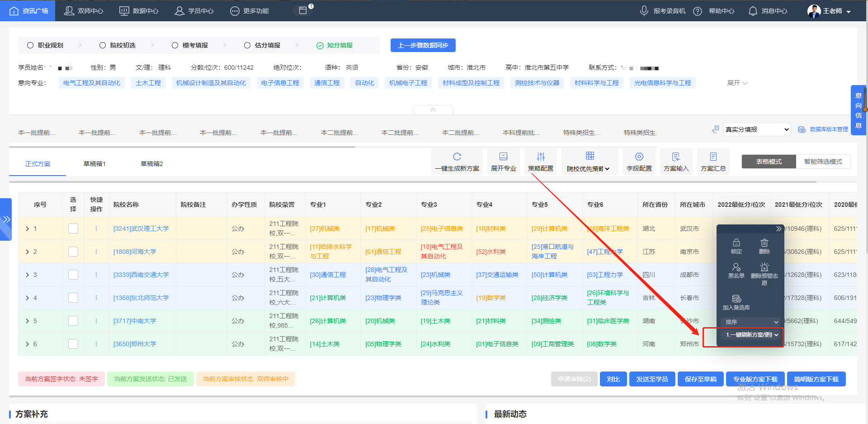Click the 字段配置 configuration icon
This screenshot has height=424, width=868.
click(x=639, y=156)
